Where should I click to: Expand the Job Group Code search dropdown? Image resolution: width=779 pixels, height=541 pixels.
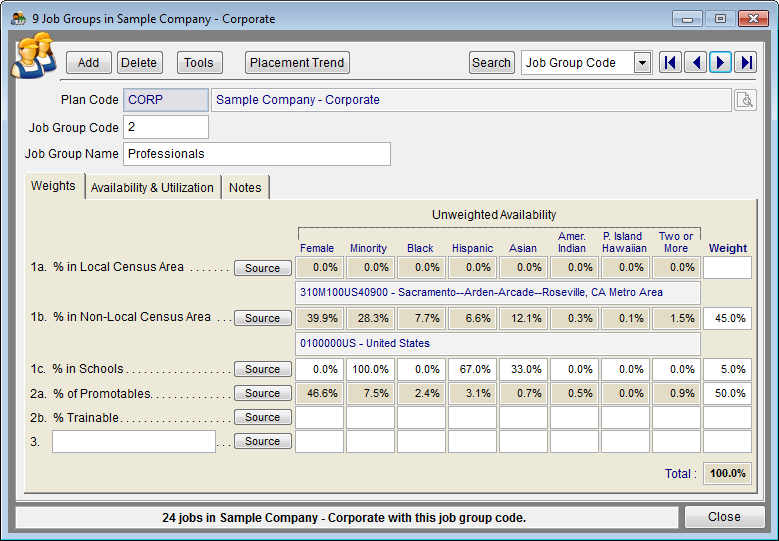click(642, 63)
